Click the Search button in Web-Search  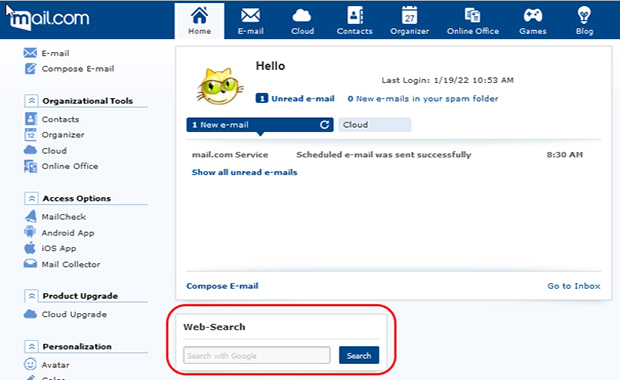click(x=359, y=355)
